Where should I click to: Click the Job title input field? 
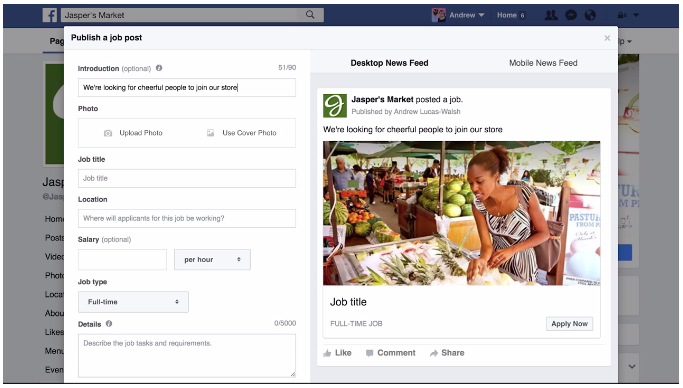coord(187,179)
